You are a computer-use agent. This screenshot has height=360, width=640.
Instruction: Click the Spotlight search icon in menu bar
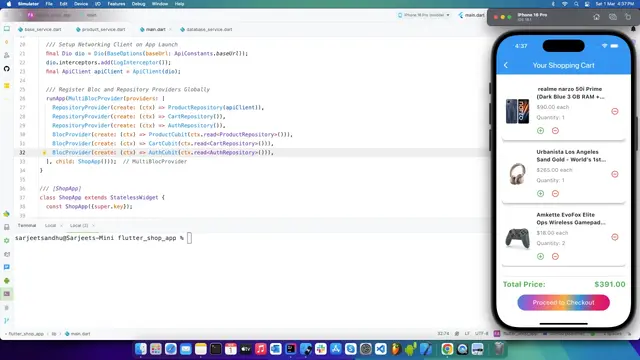point(576,4)
